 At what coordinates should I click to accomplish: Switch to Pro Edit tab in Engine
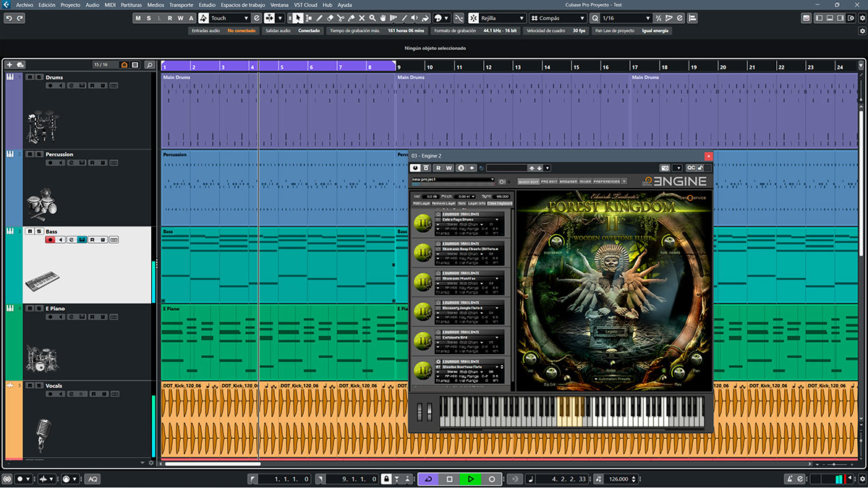(549, 181)
